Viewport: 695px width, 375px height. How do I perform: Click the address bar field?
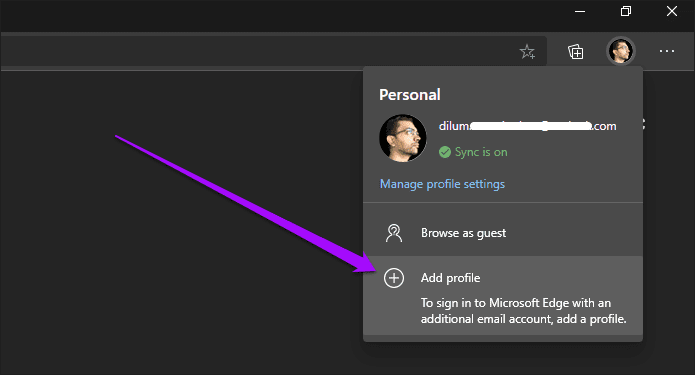(273, 51)
